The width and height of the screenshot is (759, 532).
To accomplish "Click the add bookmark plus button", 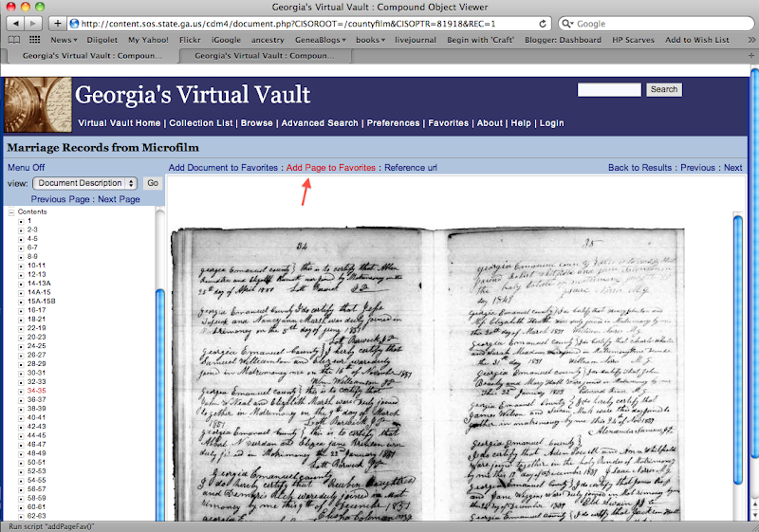I will point(57,23).
